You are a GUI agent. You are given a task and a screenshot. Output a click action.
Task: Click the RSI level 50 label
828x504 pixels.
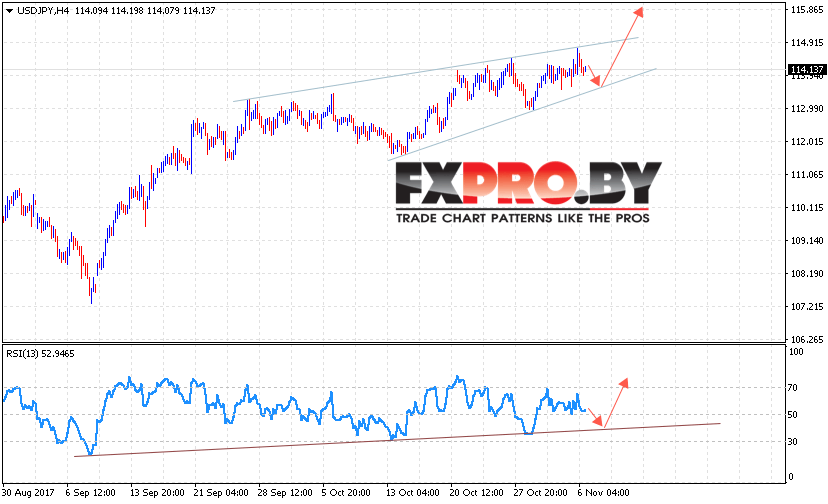coord(792,415)
